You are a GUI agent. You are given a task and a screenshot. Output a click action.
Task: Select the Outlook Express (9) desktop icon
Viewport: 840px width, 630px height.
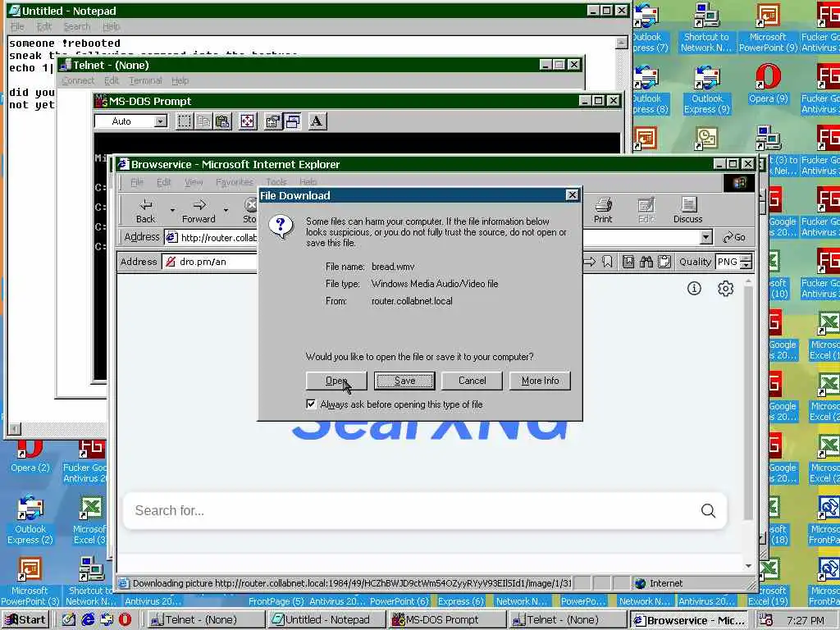tap(706, 89)
